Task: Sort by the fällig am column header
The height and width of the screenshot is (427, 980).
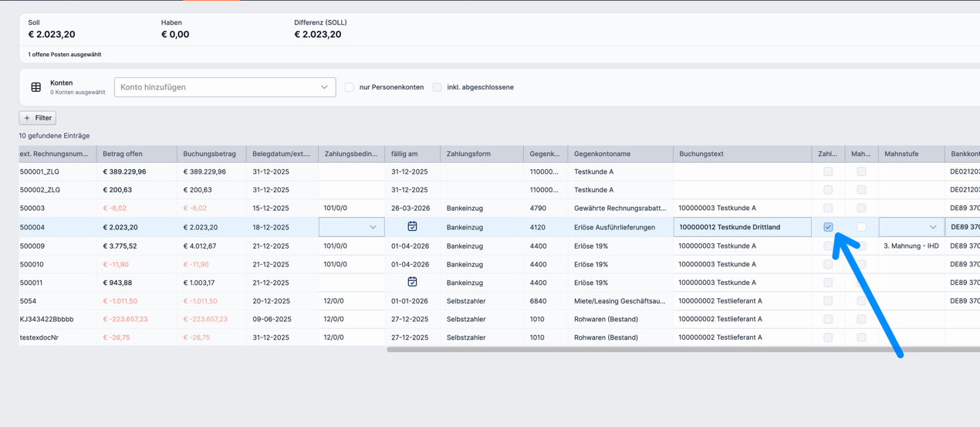Action: [x=404, y=154]
